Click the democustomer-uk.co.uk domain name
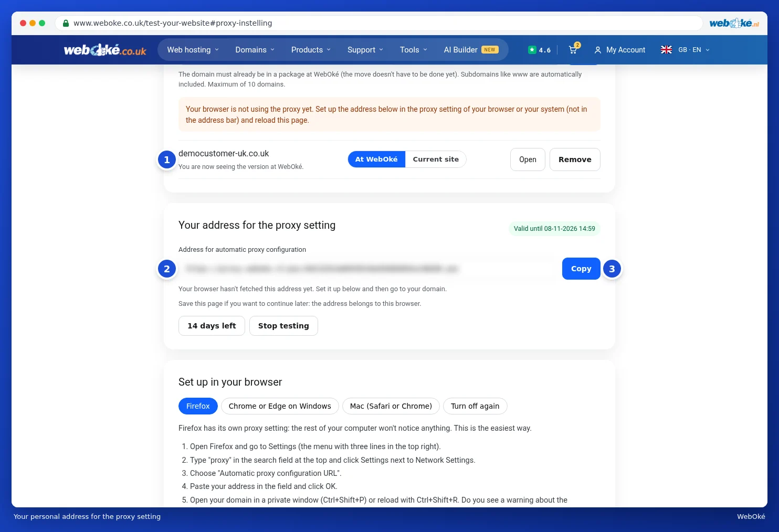 (x=224, y=154)
